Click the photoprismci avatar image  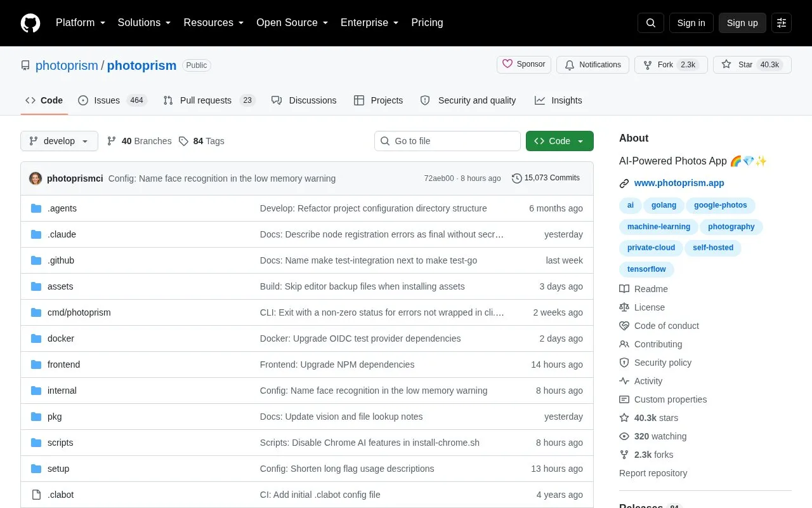point(36,178)
